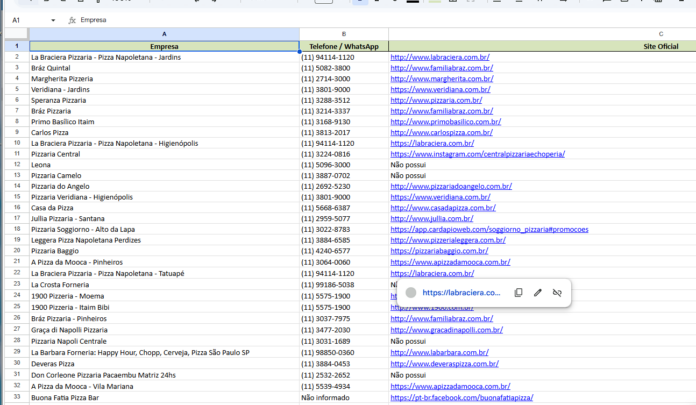Screen dimensions: 696x405
Task: Click the Telefone / WhatsApp header cell
Action: [343, 46]
